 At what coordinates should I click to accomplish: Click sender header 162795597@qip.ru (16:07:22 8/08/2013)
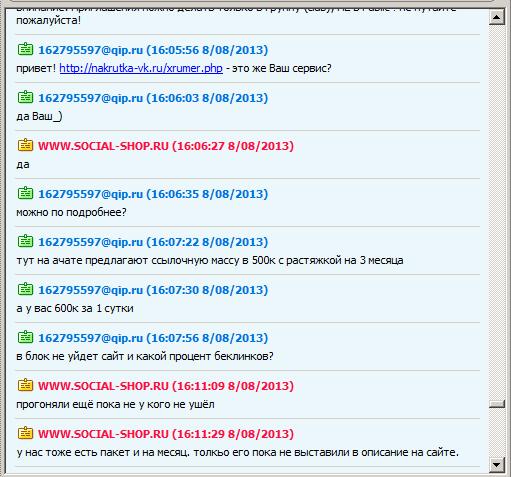(x=153, y=242)
